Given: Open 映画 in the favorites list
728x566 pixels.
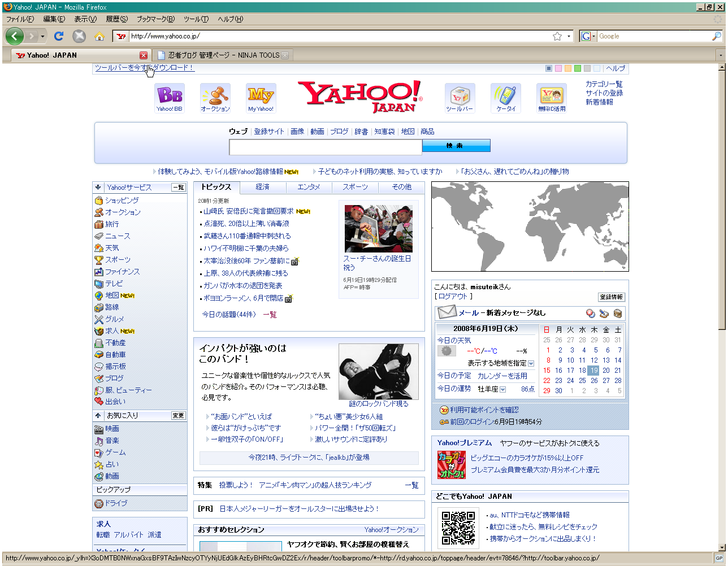Looking at the screenshot, I should point(112,429).
